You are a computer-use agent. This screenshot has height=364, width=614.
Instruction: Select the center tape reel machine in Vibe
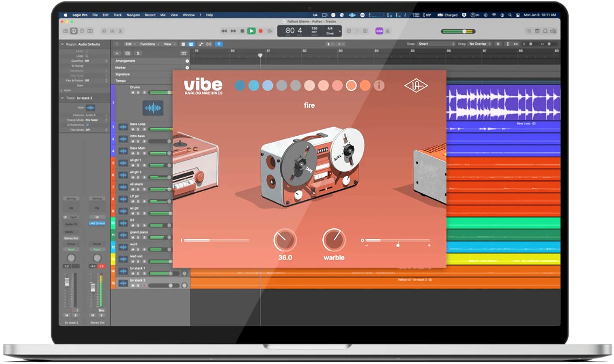(x=312, y=166)
